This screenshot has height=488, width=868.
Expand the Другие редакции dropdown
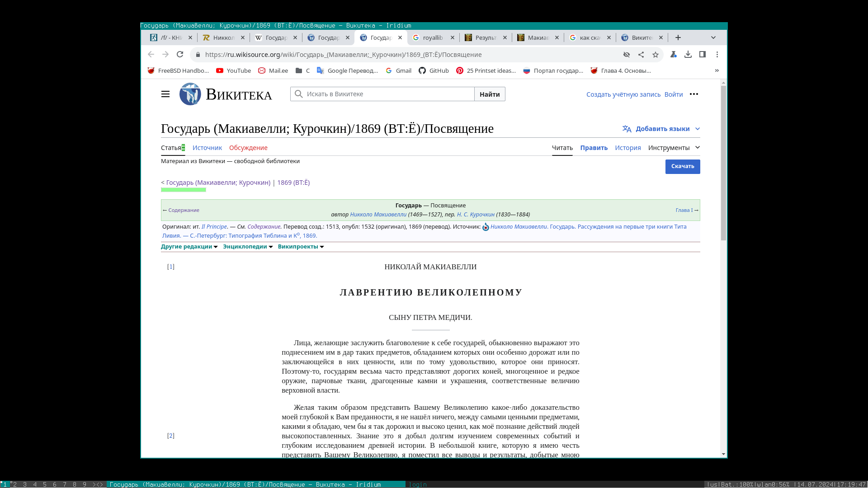point(189,247)
